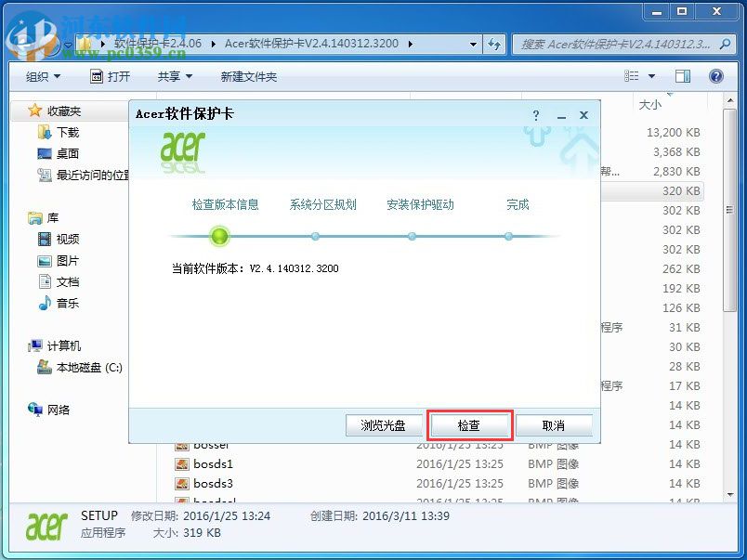Click the highlighted 检查 button
The image size is (747, 560).
click(x=470, y=424)
